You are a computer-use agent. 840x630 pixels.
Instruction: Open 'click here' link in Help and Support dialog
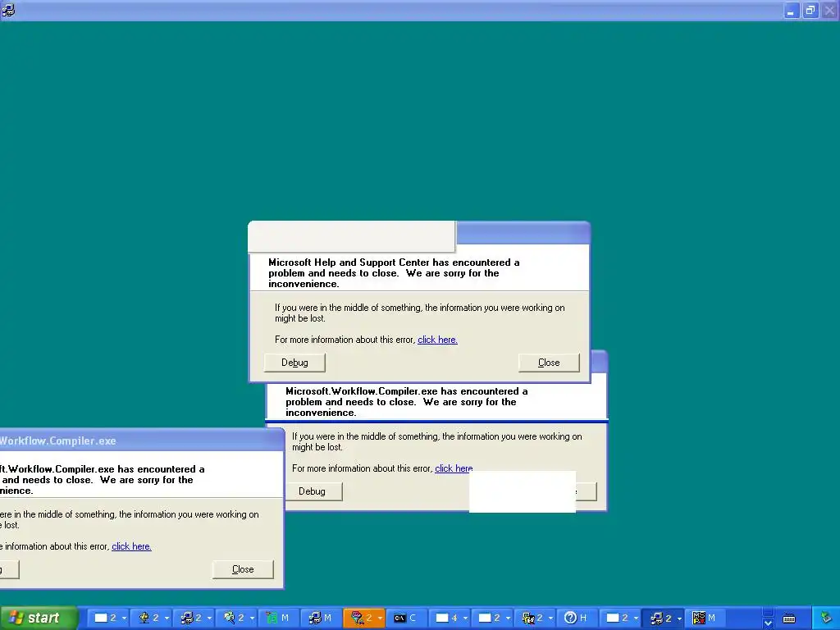click(x=437, y=340)
